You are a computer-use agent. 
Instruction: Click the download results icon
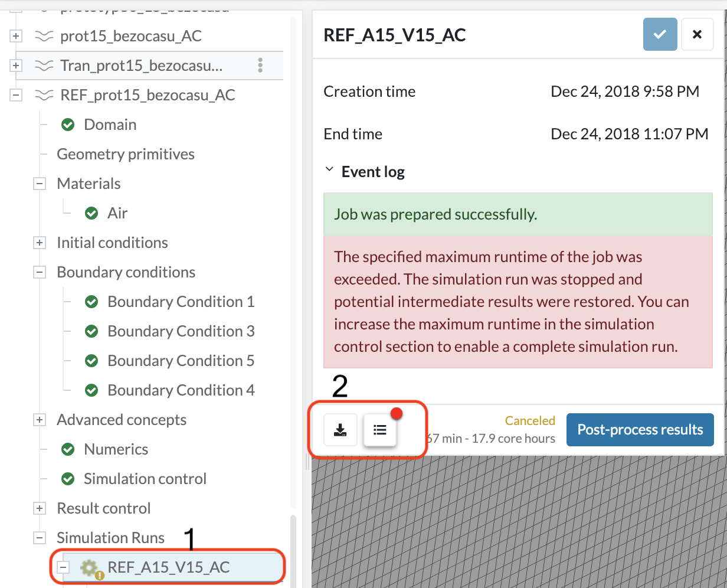click(x=340, y=429)
